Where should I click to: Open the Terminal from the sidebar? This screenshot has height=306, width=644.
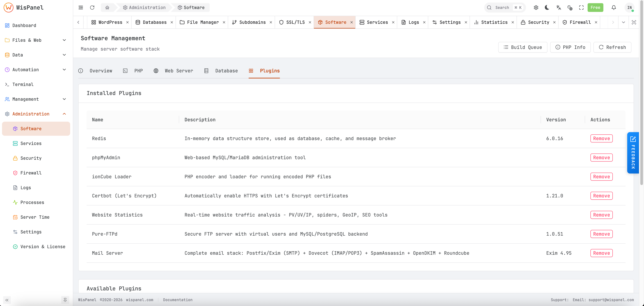[23, 84]
